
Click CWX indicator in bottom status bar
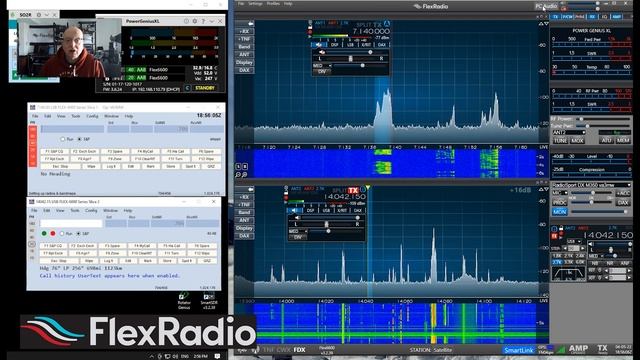tap(284, 350)
